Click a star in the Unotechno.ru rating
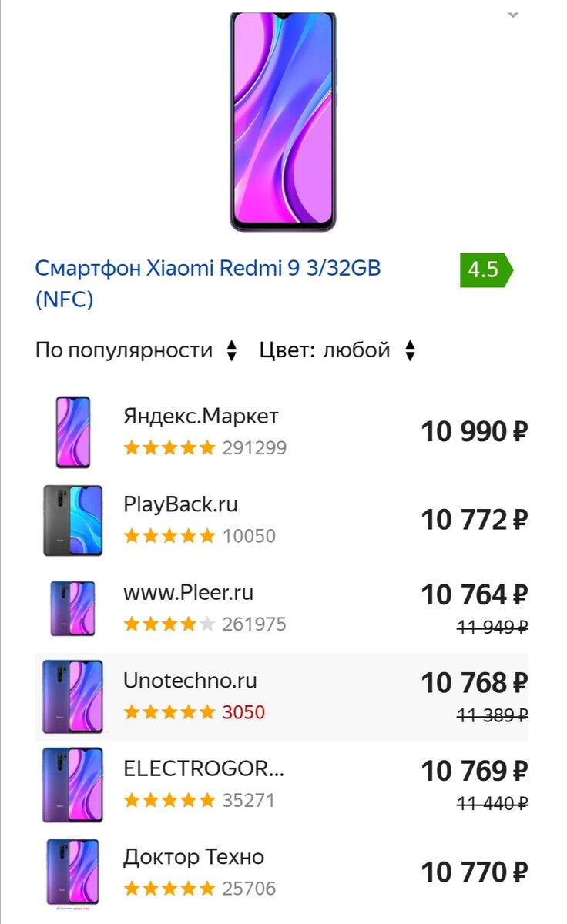The width and height of the screenshot is (567, 924). tap(169, 712)
